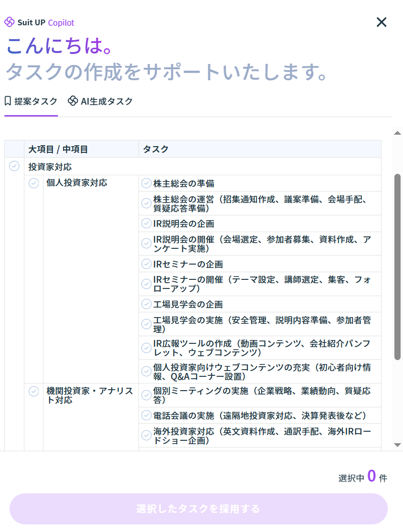403x532 pixels.
Task: Open the AI生成タスク tab
Action: [100, 101]
